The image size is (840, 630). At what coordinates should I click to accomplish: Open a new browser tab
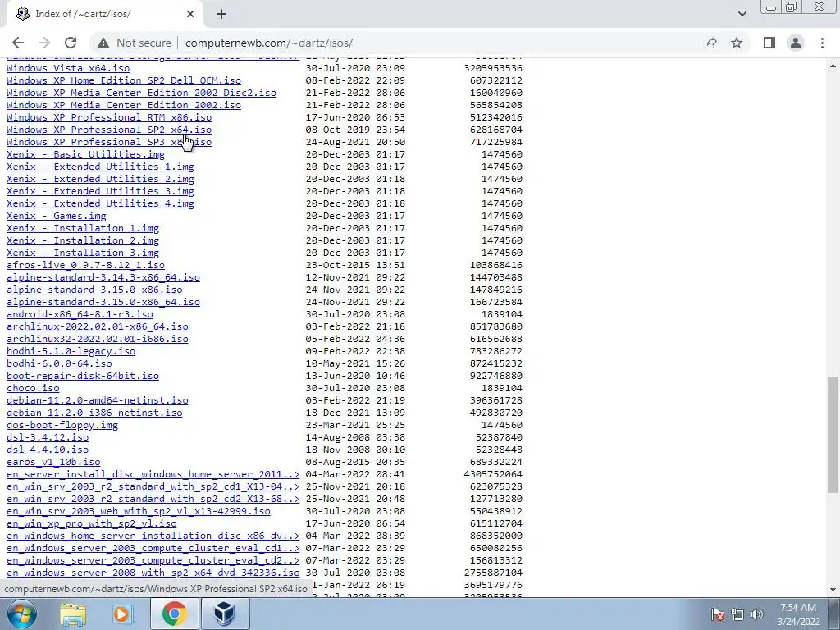click(221, 14)
